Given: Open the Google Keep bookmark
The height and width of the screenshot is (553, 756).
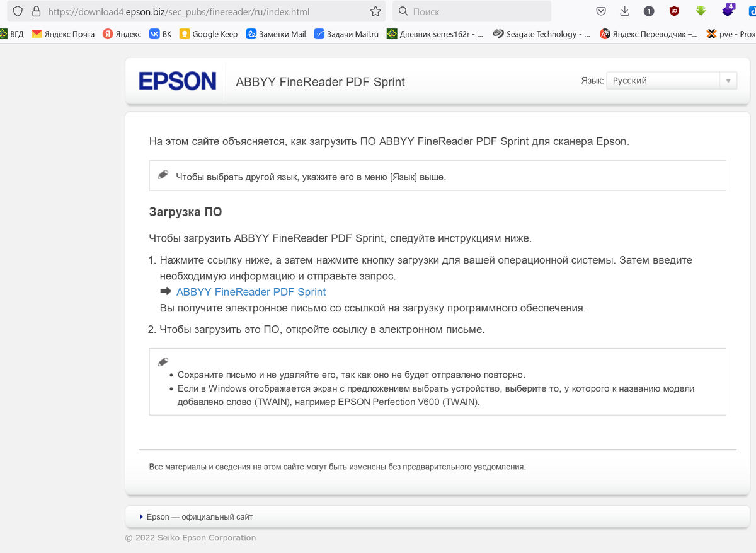Looking at the screenshot, I should [x=209, y=34].
